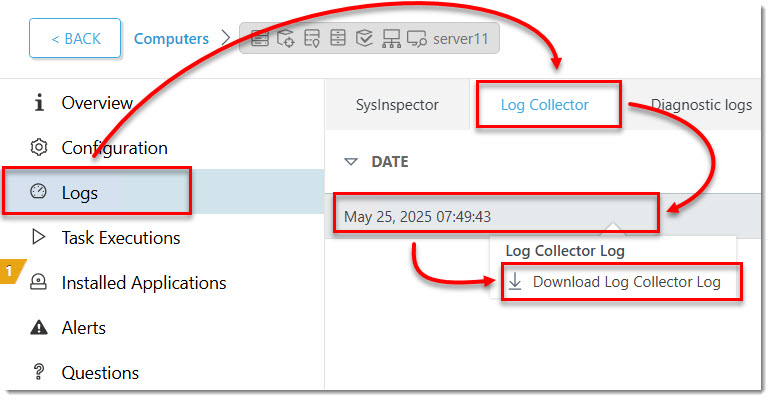
Task: Toggle sort arrow next to DATE column
Action: coord(351,162)
